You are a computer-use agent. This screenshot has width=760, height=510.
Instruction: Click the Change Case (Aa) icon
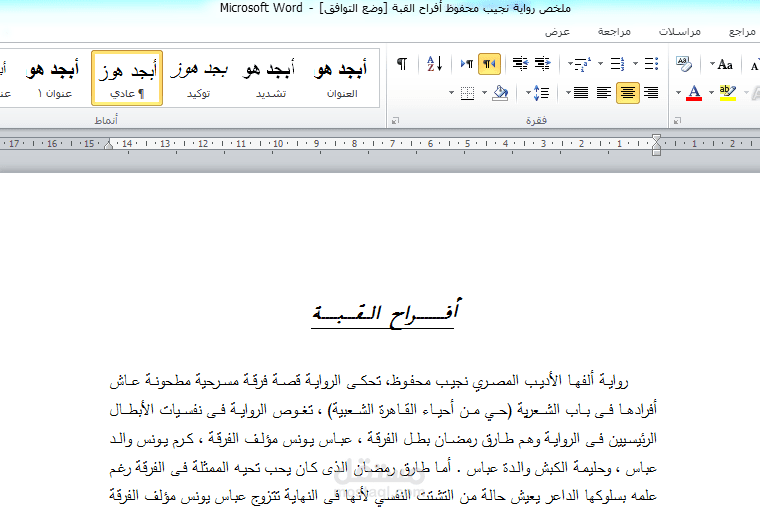(725, 64)
